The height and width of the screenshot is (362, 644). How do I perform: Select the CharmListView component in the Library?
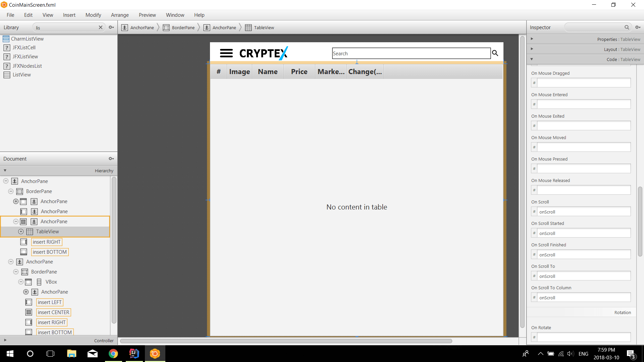coord(27,39)
